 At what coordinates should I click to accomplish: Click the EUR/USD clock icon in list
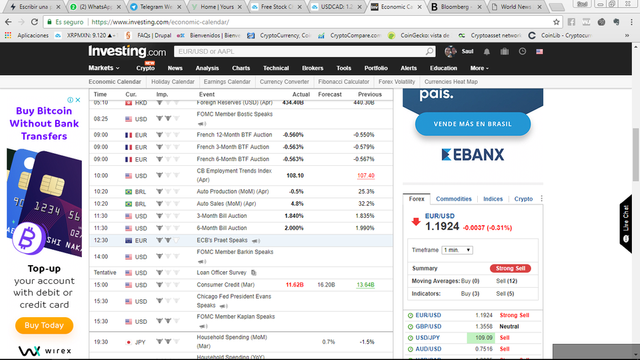(410, 315)
